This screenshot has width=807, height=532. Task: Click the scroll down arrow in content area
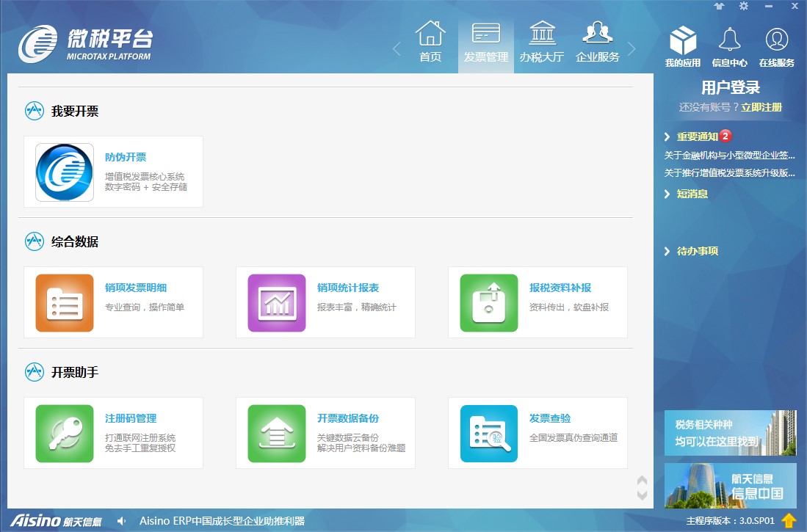[642, 495]
